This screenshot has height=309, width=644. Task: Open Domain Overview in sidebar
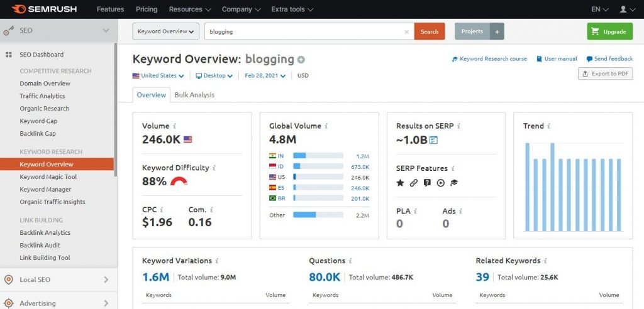coord(45,84)
